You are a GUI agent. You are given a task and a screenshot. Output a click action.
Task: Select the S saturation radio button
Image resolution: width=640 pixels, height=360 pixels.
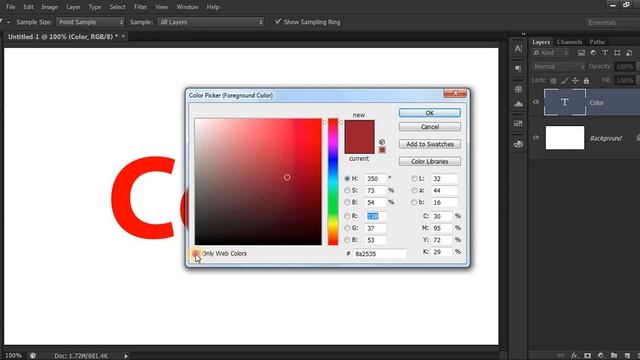[x=347, y=190]
